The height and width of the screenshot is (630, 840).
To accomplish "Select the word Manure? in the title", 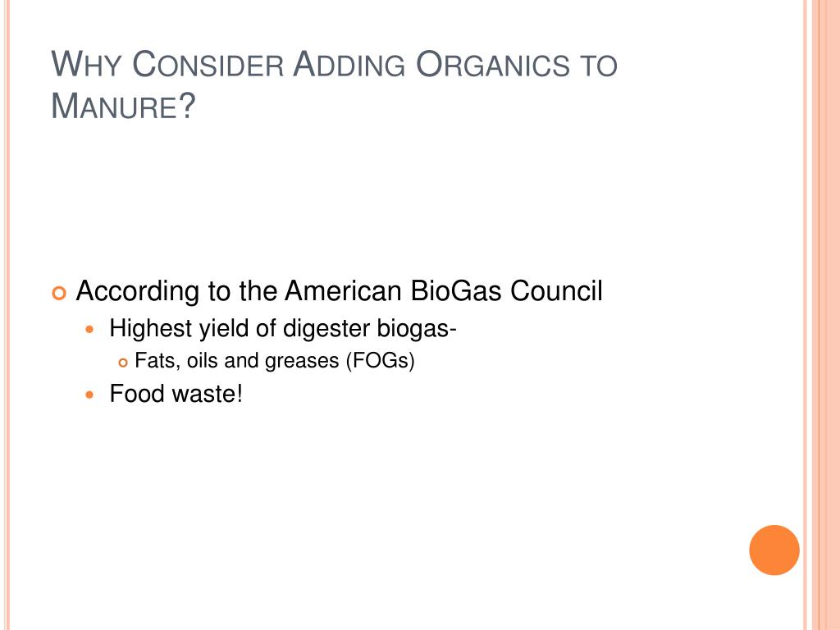I will coord(123,106).
